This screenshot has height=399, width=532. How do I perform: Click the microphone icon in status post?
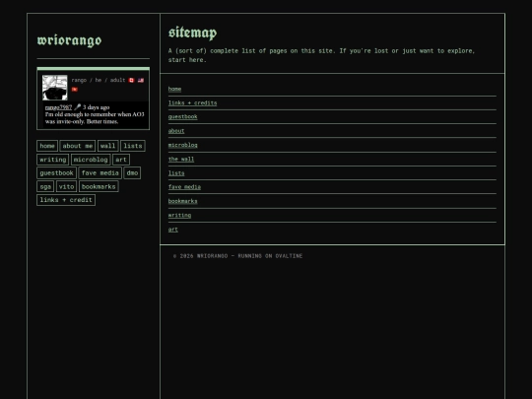[x=78, y=107]
